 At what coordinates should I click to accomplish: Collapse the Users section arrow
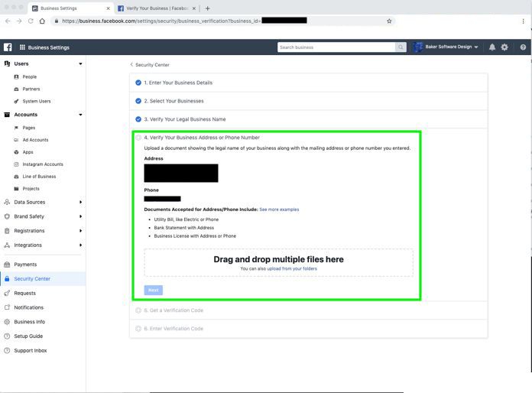(x=80, y=63)
